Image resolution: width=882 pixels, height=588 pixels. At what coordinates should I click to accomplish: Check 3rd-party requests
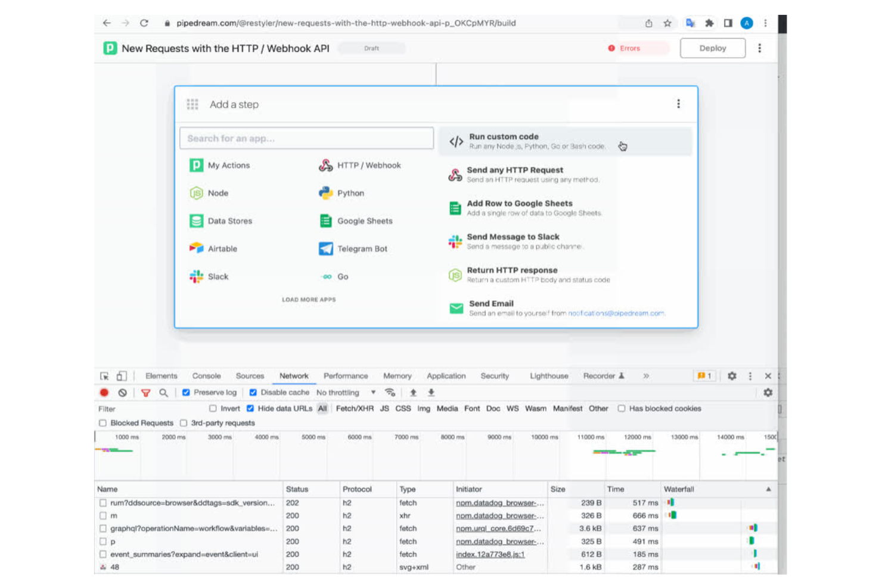[x=184, y=423]
